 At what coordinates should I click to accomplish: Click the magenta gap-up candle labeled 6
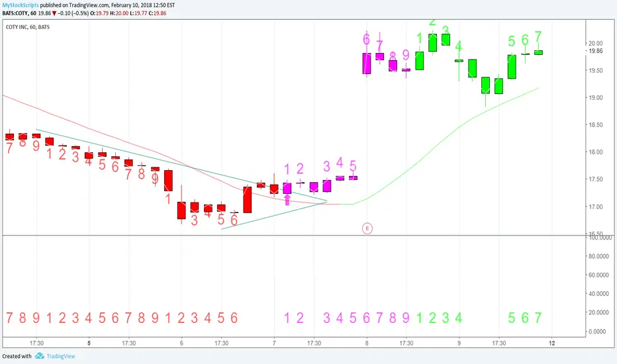pyautogui.click(x=367, y=64)
